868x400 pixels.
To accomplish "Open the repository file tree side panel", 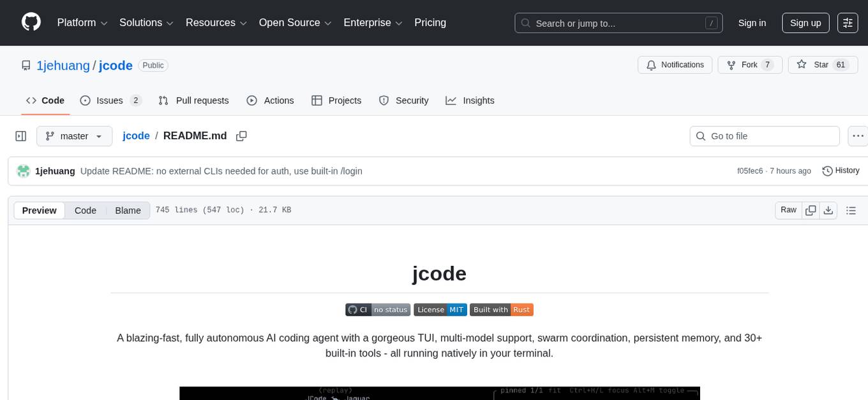I will (x=20, y=135).
